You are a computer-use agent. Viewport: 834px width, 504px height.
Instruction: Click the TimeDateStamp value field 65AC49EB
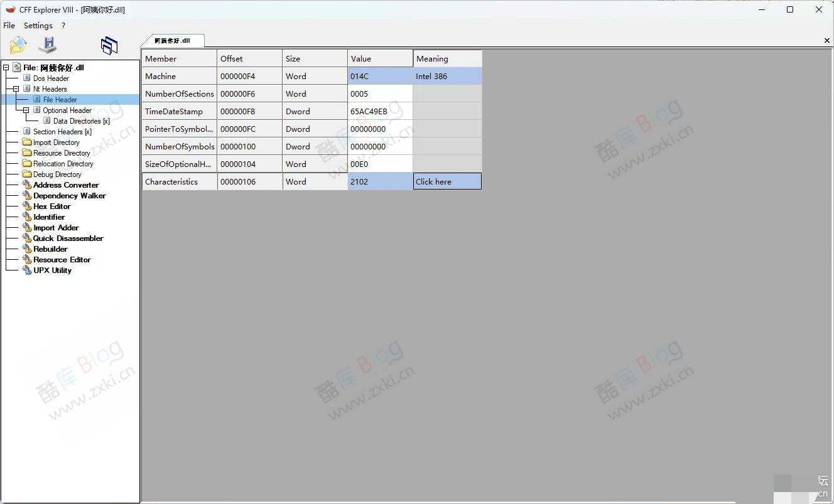tap(380, 112)
